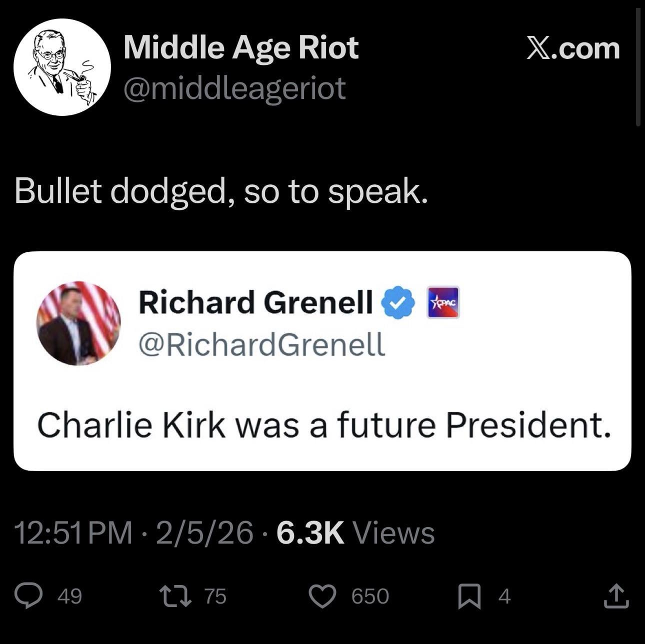This screenshot has height=644, width=645.
Task: Select the @RichardGrenell handle
Action: (x=261, y=344)
